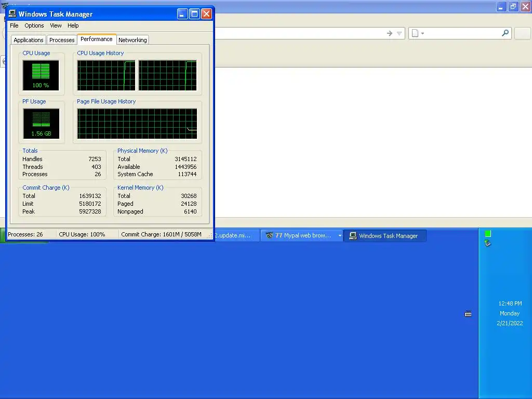Click the Handles value 7253
The height and width of the screenshot is (399, 532).
click(x=95, y=159)
